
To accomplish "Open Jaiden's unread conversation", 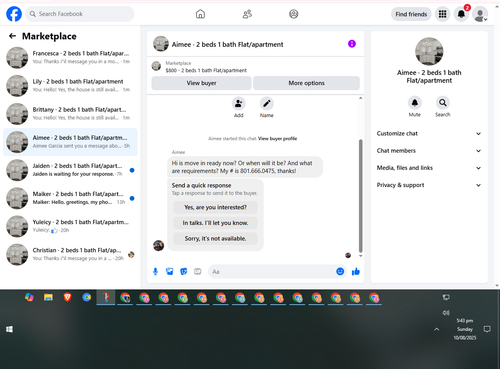I will tap(70, 170).
